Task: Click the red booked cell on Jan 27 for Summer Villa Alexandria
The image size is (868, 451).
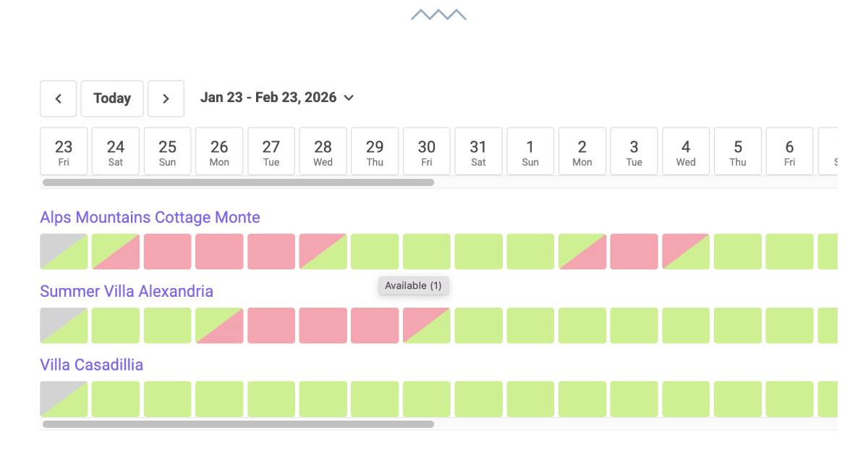Action: pos(271,325)
